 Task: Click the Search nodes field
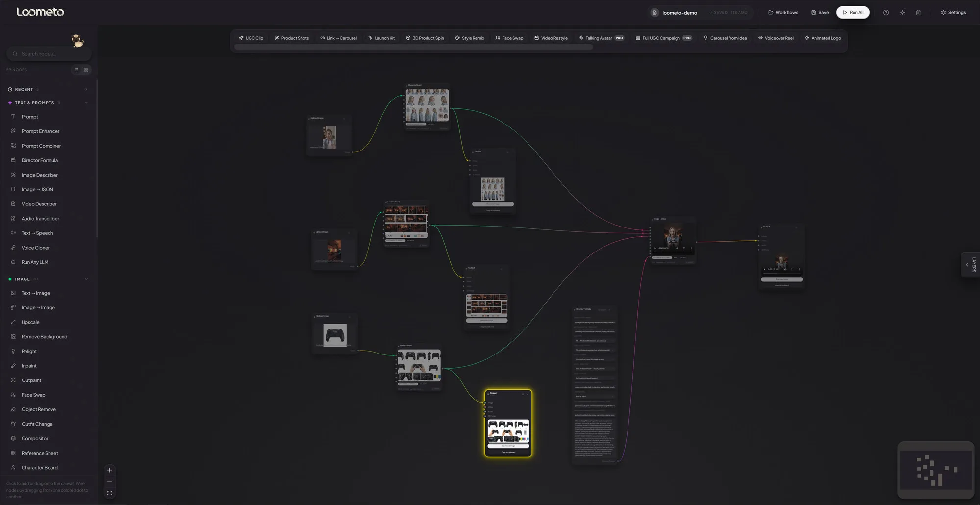[x=49, y=54]
